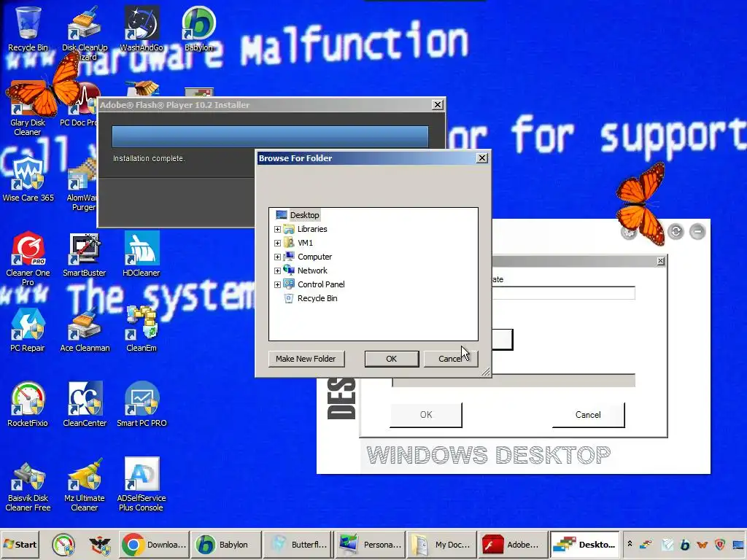Image resolution: width=747 pixels, height=560 pixels.
Task: Click the Babylon 'b' icon in system tray
Action: (x=685, y=545)
